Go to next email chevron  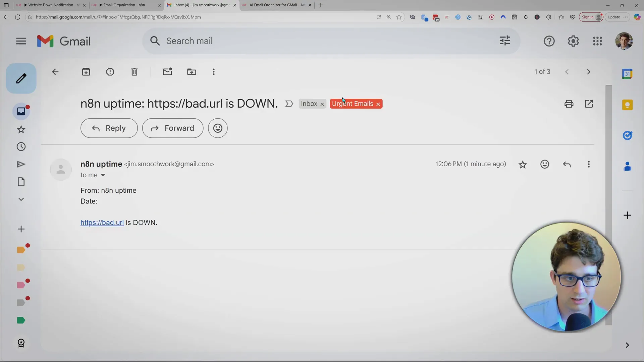[589, 72]
